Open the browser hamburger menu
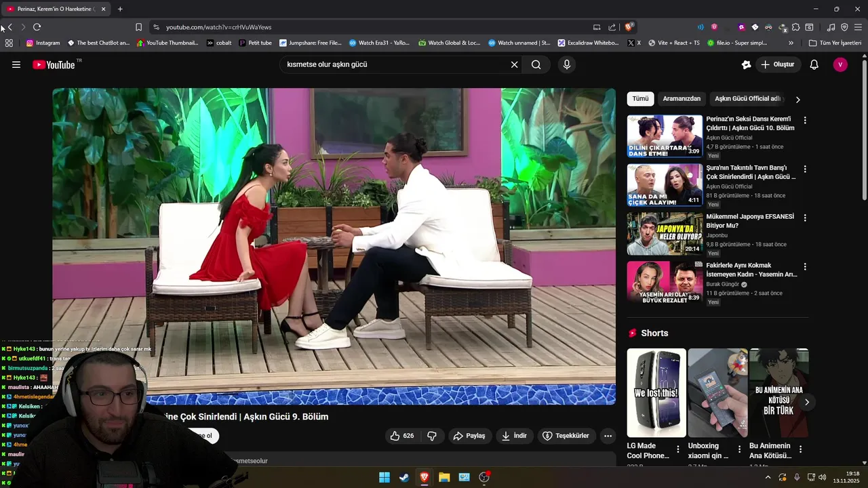The width and height of the screenshot is (868, 488). point(858,27)
